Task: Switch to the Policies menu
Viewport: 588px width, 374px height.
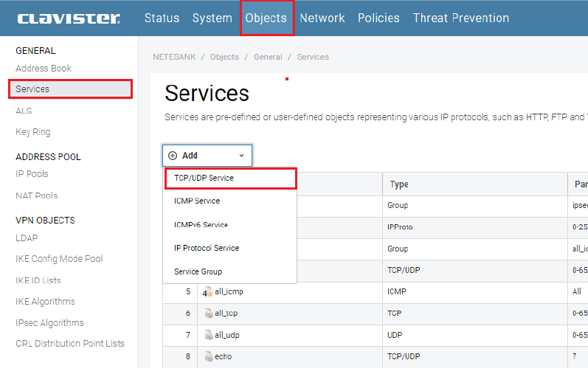Action: pyautogui.click(x=378, y=18)
